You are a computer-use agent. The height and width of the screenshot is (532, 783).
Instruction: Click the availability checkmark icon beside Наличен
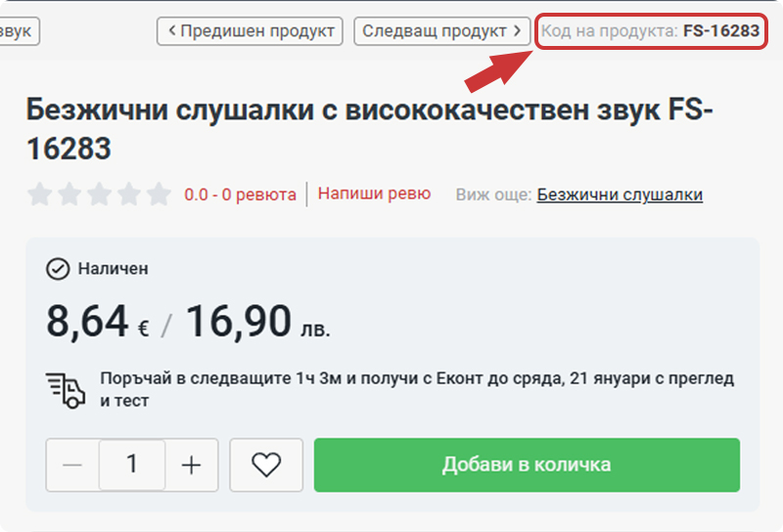58,268
